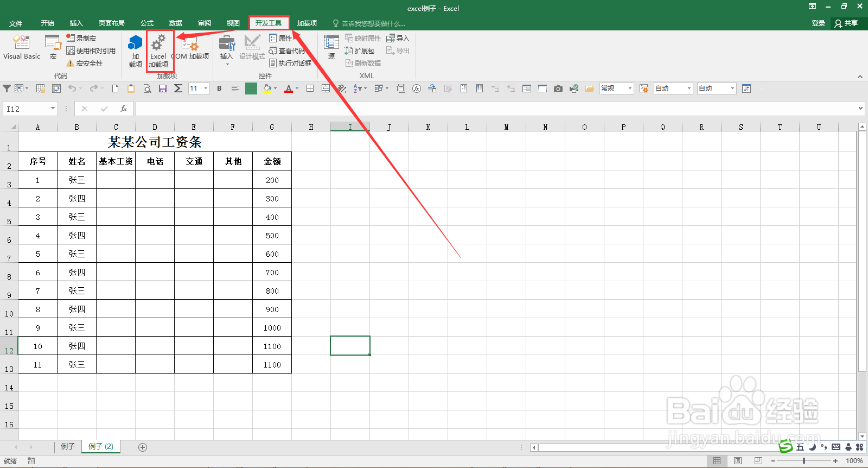
Task: Click 执行对话框 run dialog
Action: tap(290, 63)
